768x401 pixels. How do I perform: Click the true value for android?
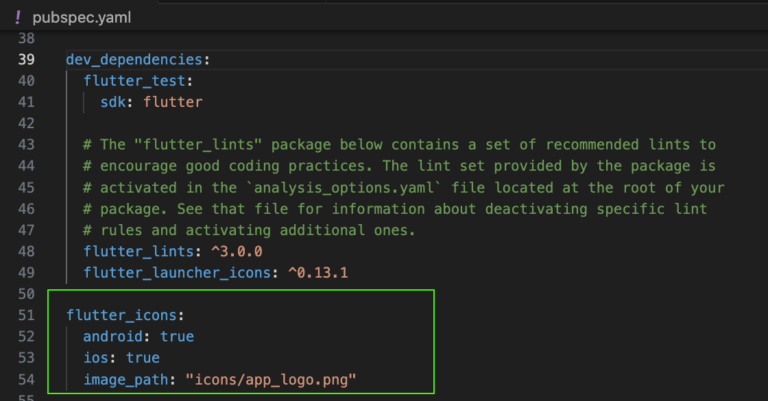click(177, 336)
